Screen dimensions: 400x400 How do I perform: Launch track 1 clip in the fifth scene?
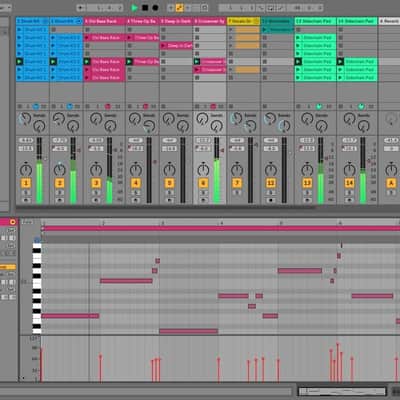[x=20, y=62]
